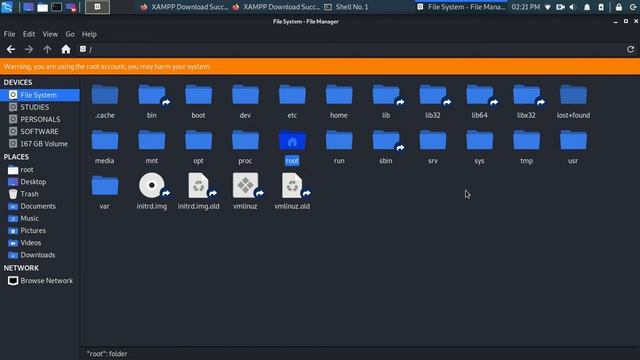The height and width of the screenshot is (360, 640).
Task: Select the usr folder
Action: point(573,140)
